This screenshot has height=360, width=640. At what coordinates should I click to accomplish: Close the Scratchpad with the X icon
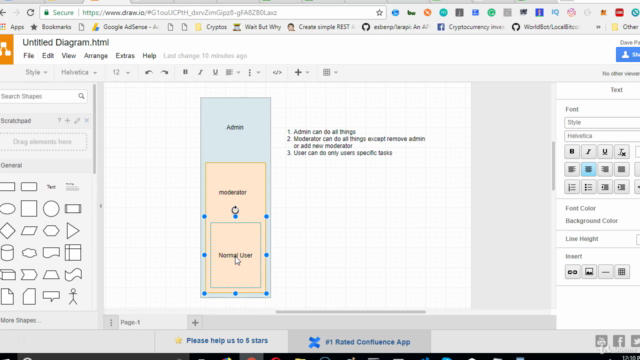click(x=87, y=120)
